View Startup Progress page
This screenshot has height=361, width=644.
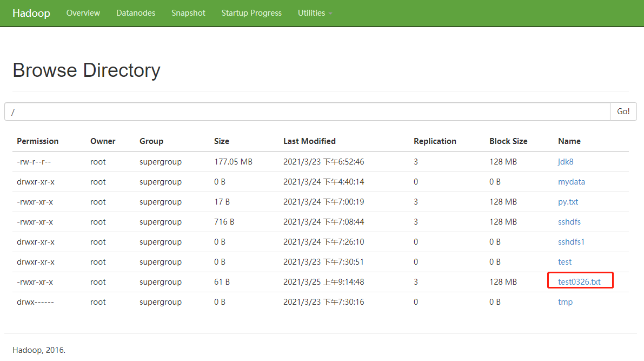[x=251, y=13]
